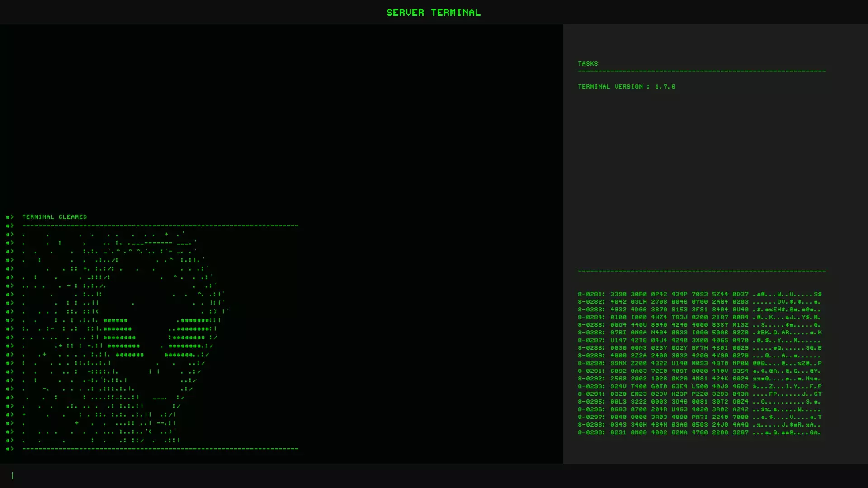868x488 pixels.
Task: Click hex value N404 in row 8-0286
Action: tap(659, 333)
